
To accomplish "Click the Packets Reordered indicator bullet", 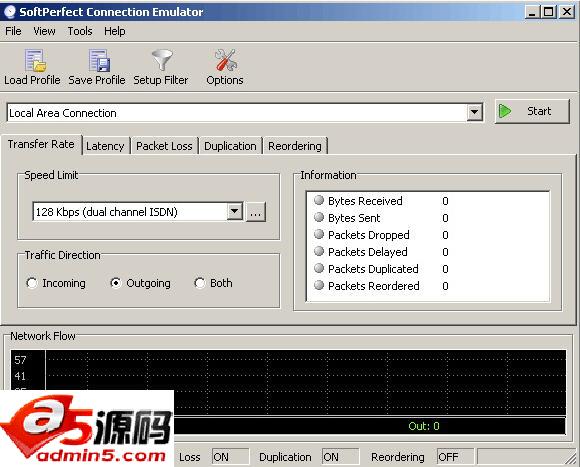I will (x=319, y=285).
